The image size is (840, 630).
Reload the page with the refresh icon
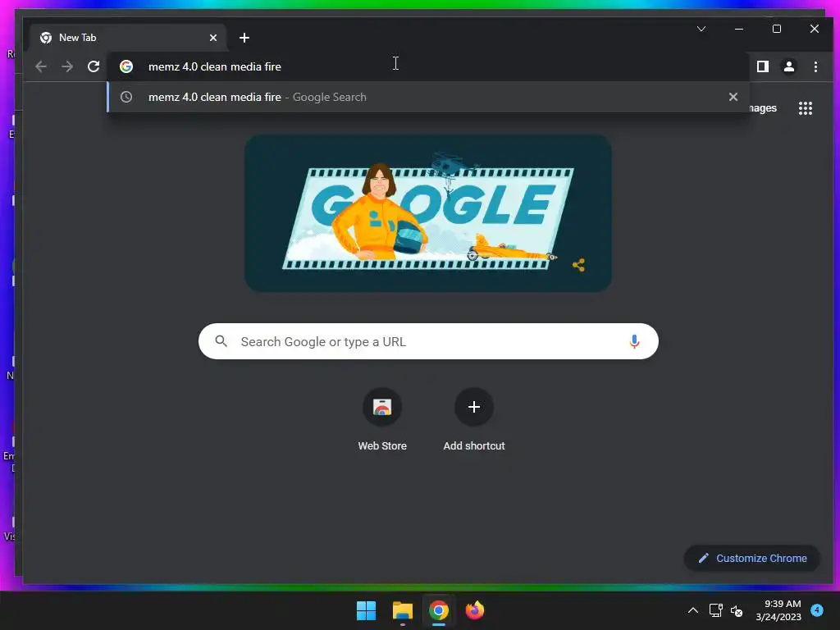point(94,66)
